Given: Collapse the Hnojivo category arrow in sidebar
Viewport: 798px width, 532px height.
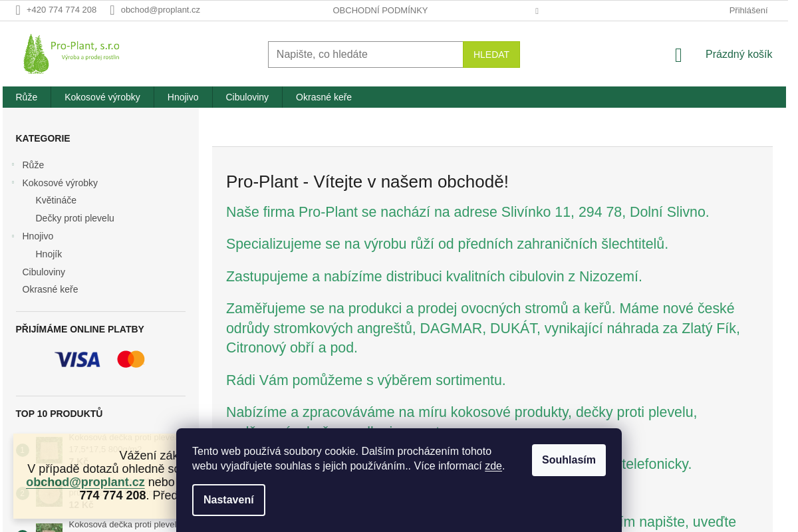Looking at the screenshot, I should tap(13, 235).
